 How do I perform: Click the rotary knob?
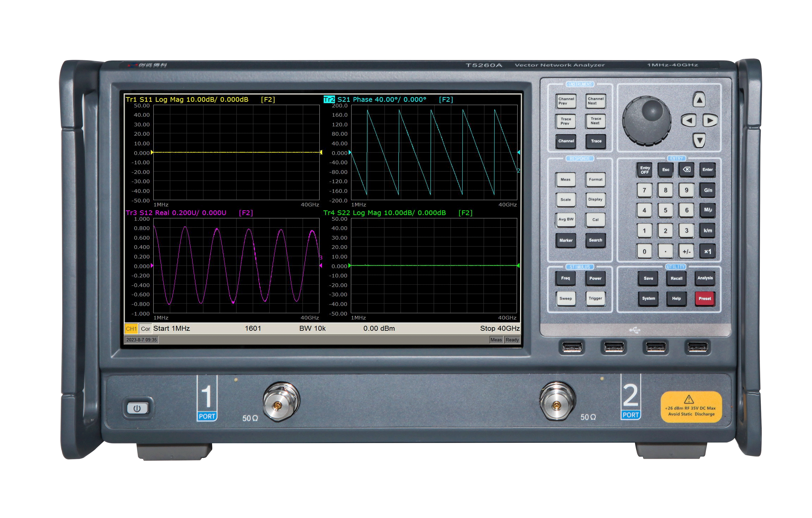coord(646,121)
